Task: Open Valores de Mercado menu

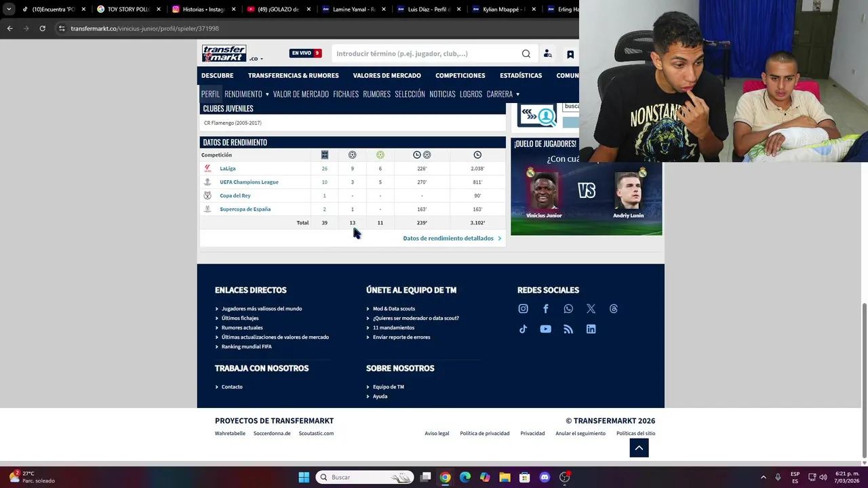Action: 387,75
